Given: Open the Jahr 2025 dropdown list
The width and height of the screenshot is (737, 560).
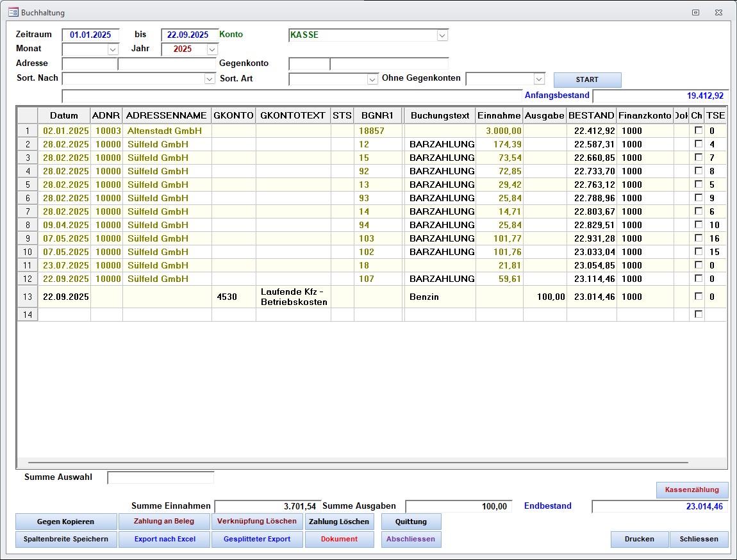Looking at the screenshot, I should click(x=212, y=49).
